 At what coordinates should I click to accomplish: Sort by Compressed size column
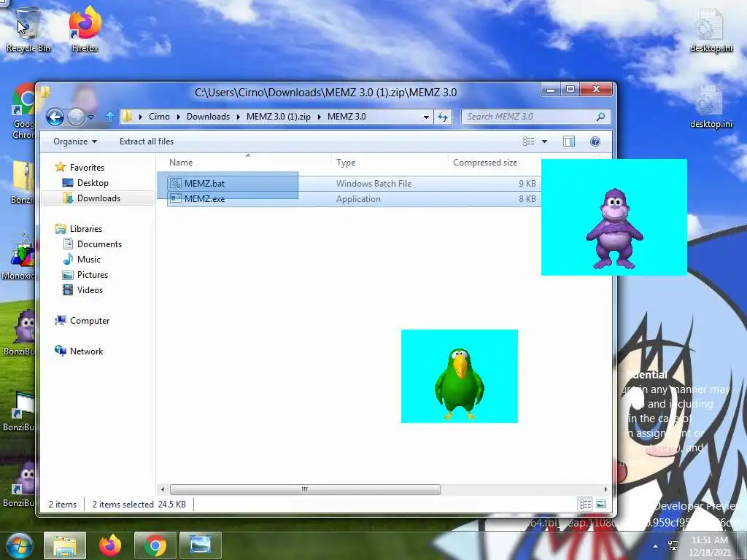click(494, 163)
